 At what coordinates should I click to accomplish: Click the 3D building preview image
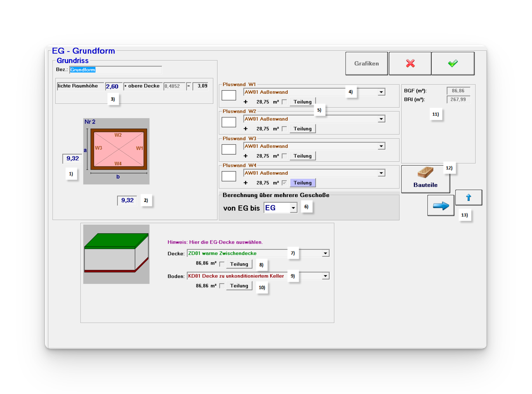116,254
